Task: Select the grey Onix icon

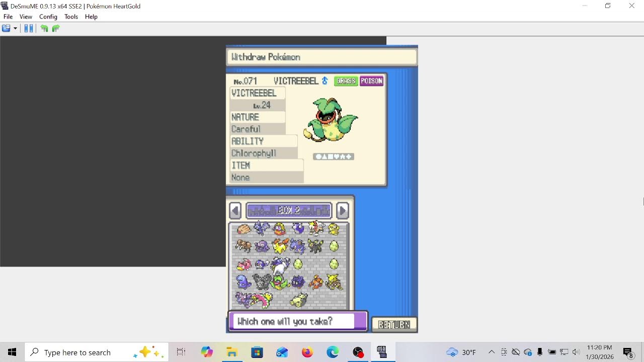Action: (262, 282)
